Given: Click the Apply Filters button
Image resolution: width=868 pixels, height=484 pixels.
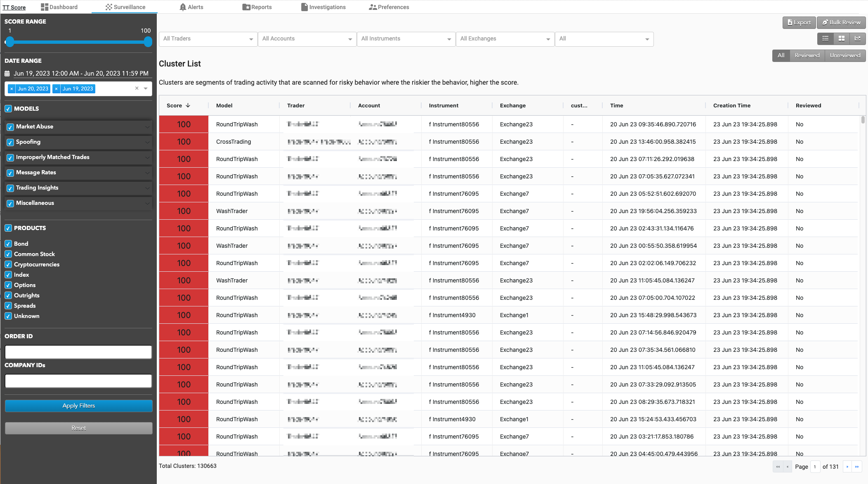Looking at the screenshot, I should point(78,406).
